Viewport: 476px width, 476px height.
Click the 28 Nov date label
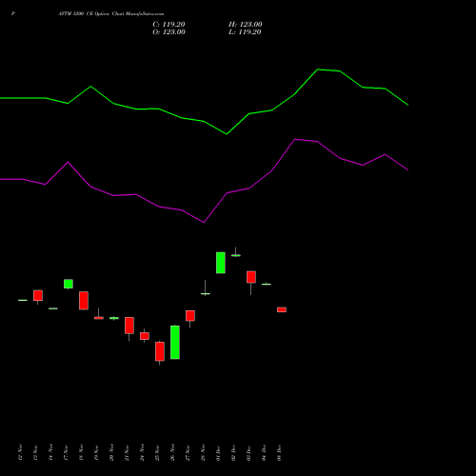(x=203, y=452)
